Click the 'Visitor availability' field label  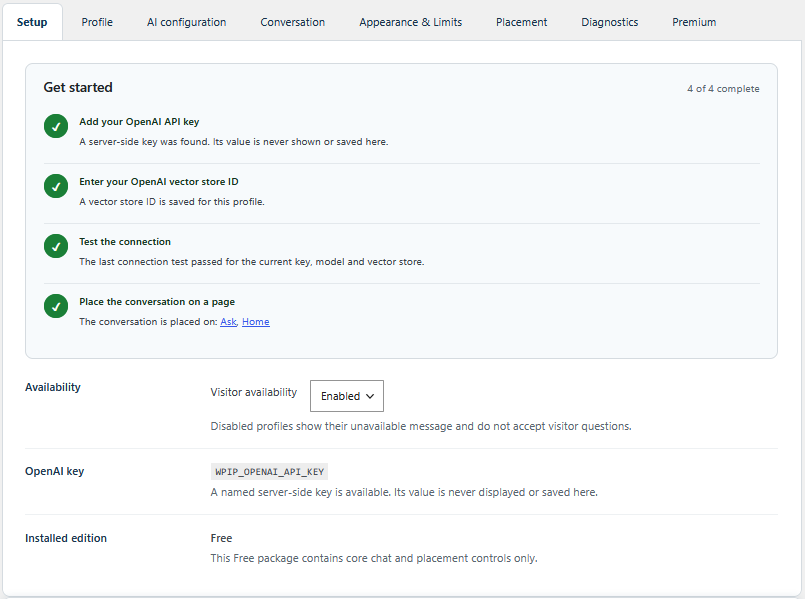254,392
